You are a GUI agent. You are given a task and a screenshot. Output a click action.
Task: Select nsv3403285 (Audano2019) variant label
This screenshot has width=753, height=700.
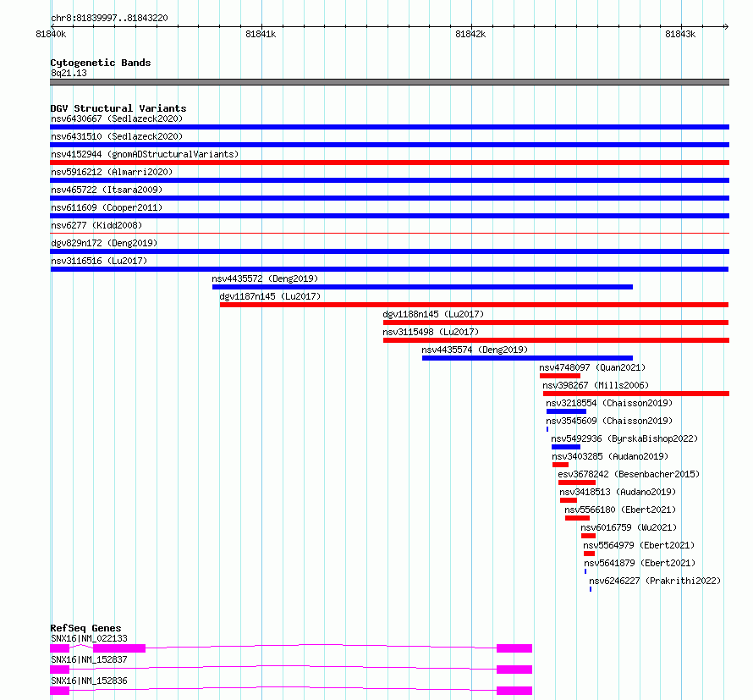(x=610, y=456)
